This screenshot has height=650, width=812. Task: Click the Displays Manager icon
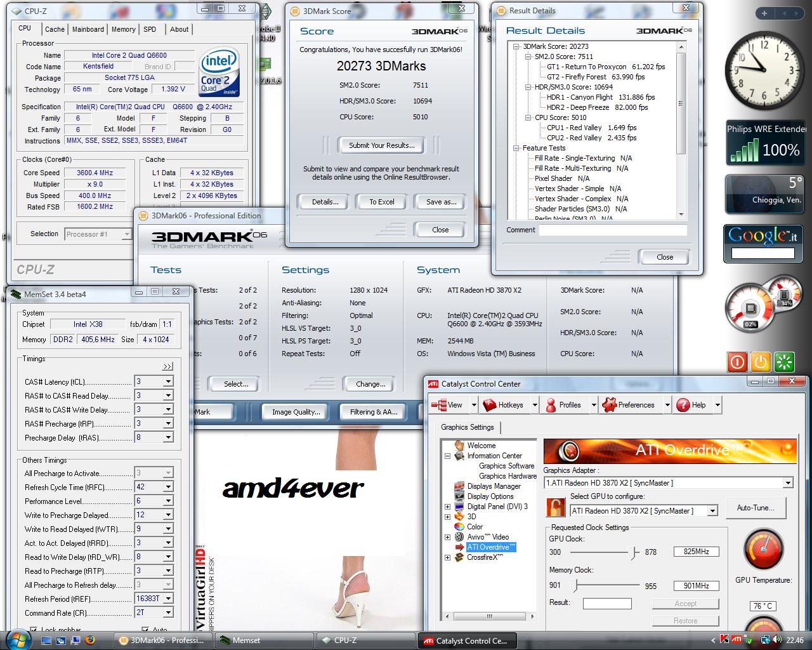pyautogui.click(x=460, y=486)
